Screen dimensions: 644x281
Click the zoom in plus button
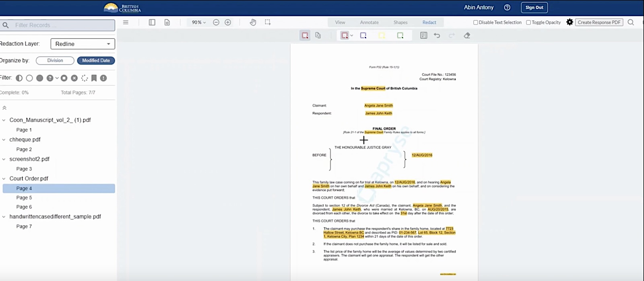tap(228, 23)
